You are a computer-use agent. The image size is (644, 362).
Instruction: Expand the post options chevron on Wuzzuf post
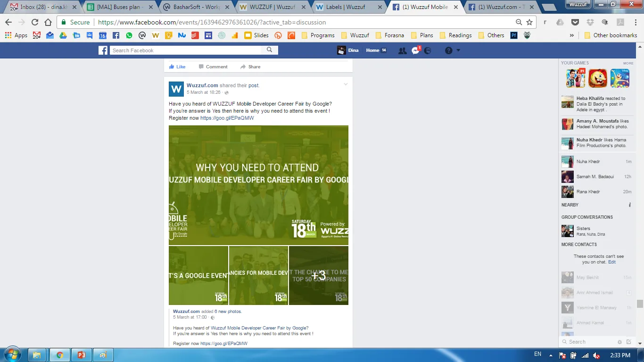[346, 84]
